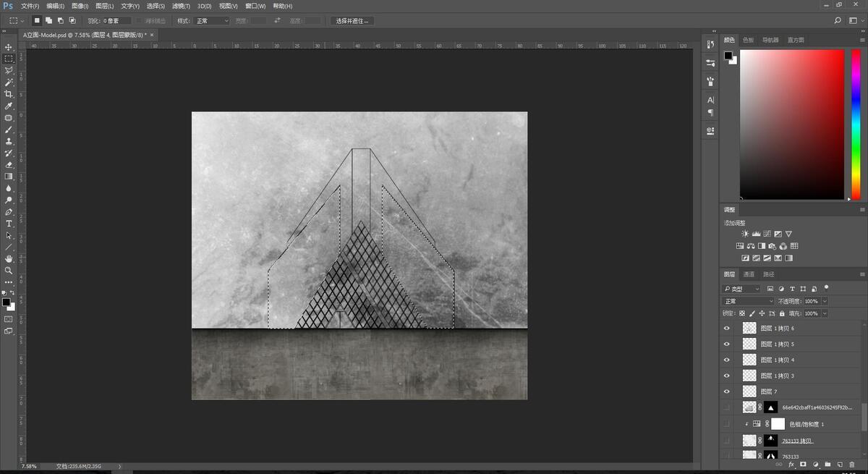Select the Horizontal Type tool
868x474 pixels.
point(9,224)
